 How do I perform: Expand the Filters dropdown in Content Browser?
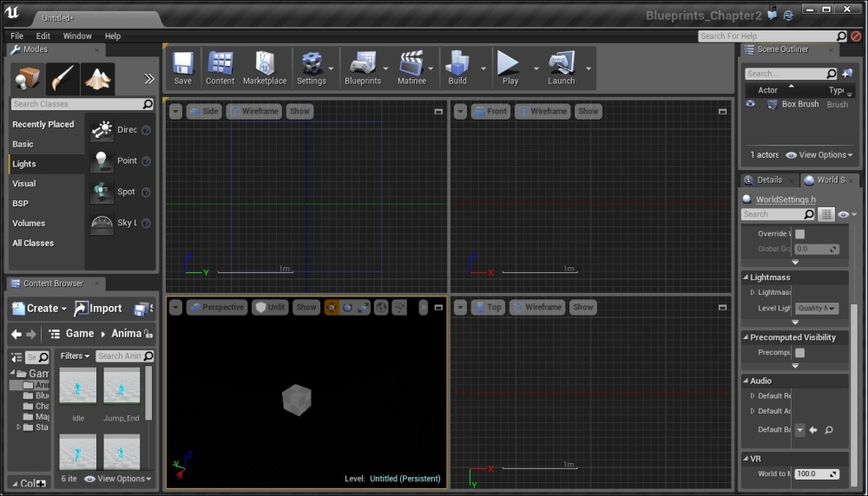point(75,356)
